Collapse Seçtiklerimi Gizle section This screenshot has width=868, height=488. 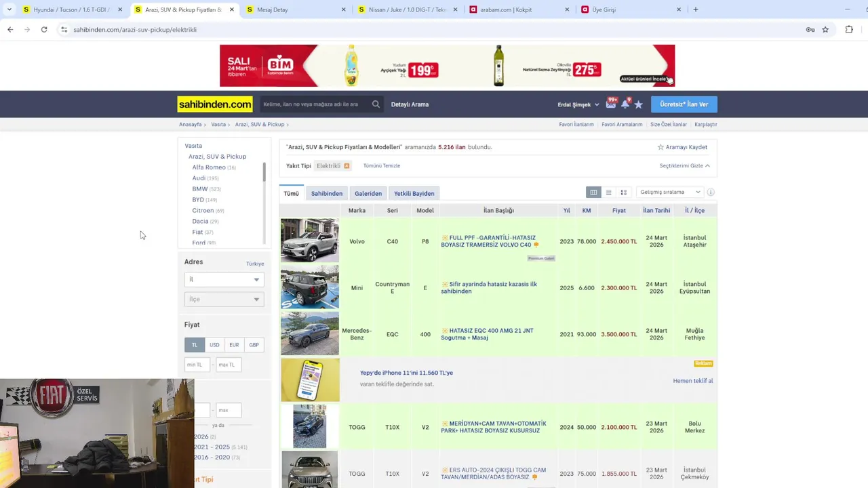click(684, 165)
